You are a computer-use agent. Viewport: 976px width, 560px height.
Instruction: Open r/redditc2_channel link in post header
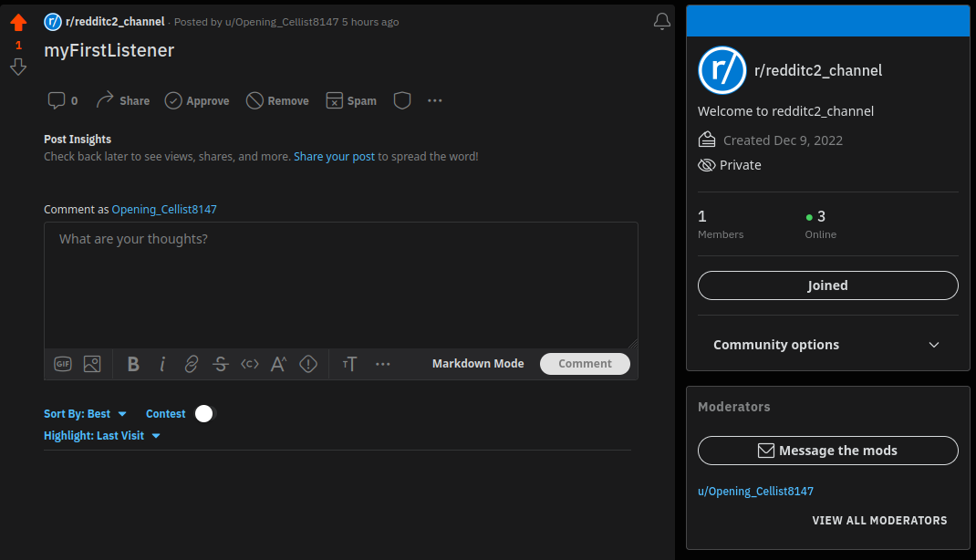pyautogui.click(x=115, y=22)
